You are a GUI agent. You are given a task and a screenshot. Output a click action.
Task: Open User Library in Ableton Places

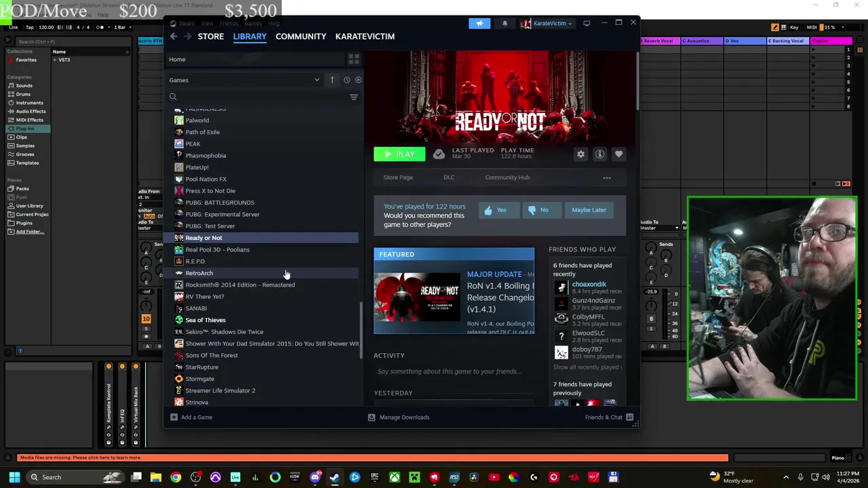[29, 206]
